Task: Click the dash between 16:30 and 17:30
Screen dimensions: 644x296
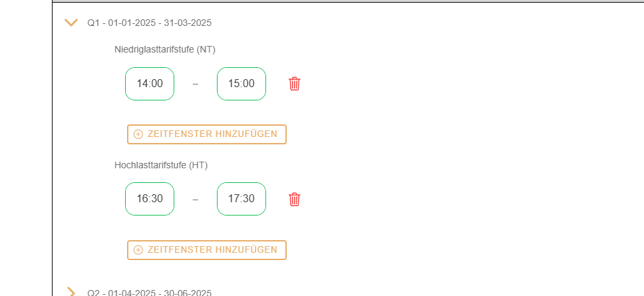Action: pyautogui.click(x=196, y=200)
